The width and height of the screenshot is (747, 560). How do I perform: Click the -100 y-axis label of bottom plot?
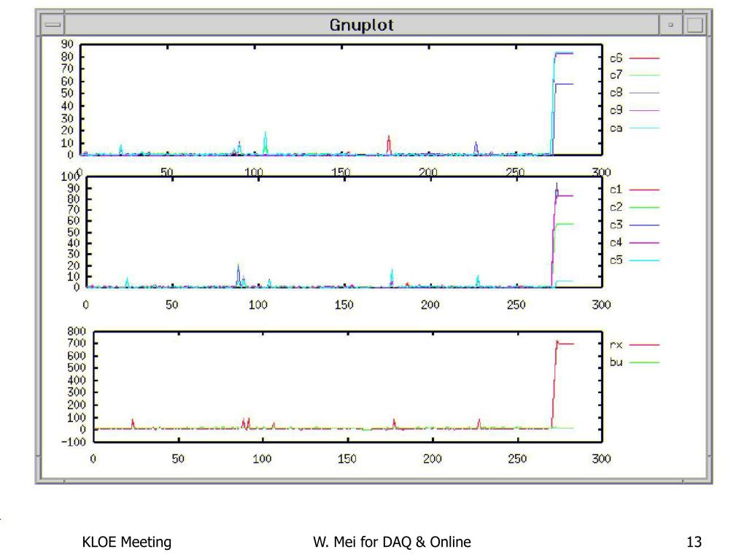[74, 442]
